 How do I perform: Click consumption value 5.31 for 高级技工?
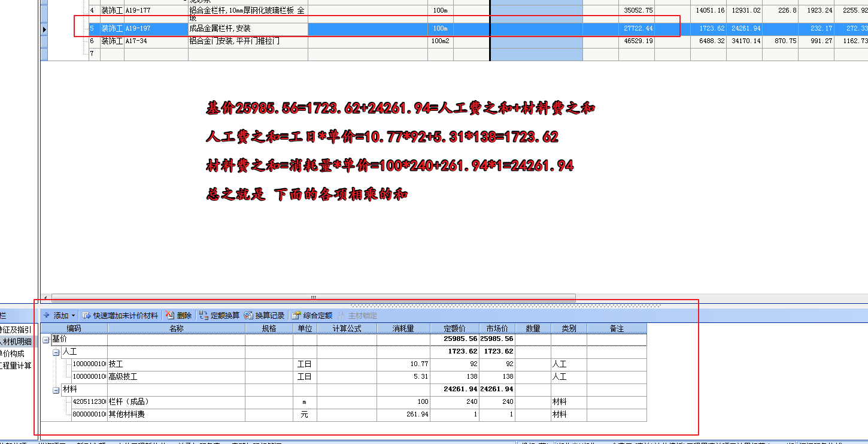[x=421, y=377]
